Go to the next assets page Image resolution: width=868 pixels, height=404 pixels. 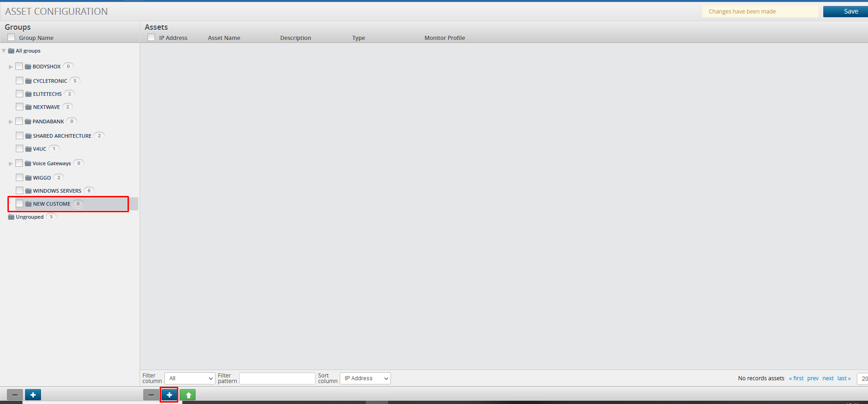pyautogui.click(x=828, y=378)
